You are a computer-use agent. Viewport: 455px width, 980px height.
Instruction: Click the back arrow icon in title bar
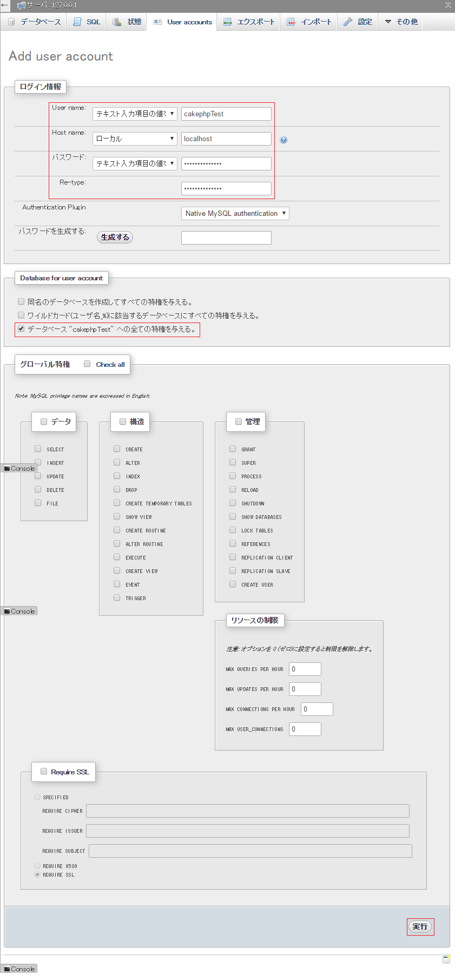(5, 5)
